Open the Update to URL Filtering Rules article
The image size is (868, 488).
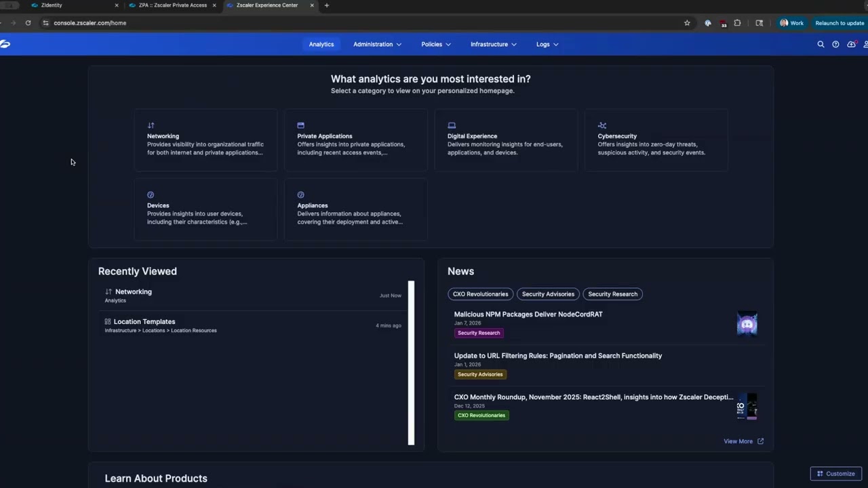(x=558, y=356)
